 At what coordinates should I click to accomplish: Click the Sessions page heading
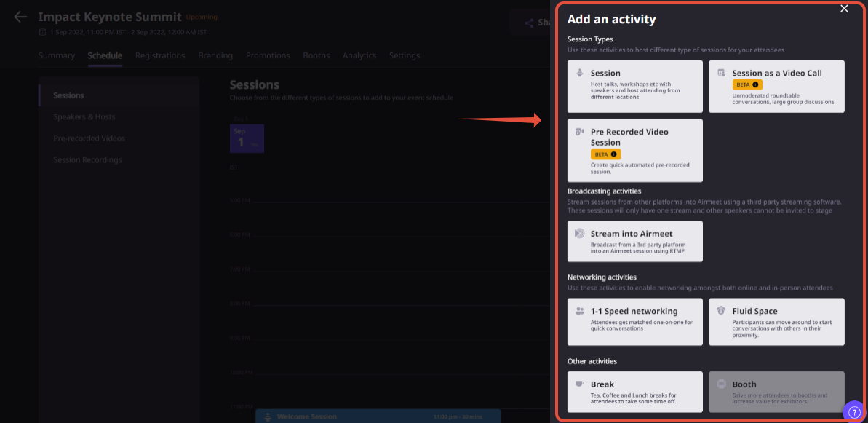pyautogui.click(x=254, y=84)
